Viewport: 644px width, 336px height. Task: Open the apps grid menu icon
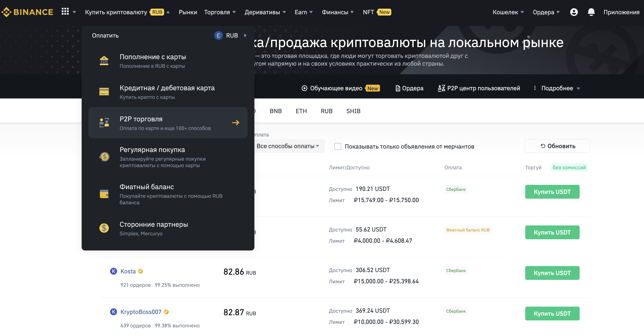click(65, 12)
